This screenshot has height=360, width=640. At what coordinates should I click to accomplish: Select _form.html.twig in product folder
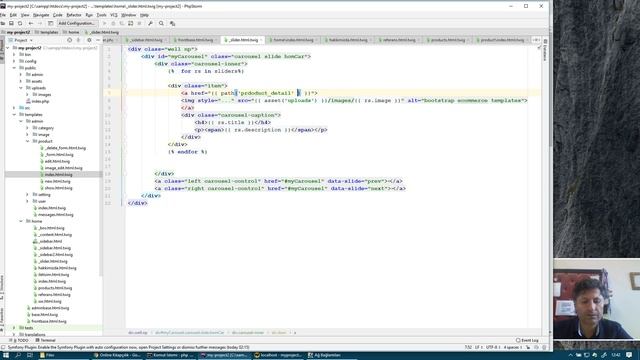click(x=57, y=155)
